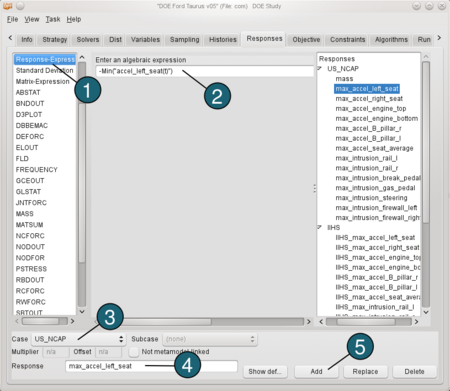This screenshot has height=391, width=450.
Task: Click the round title bar button beside the application icon
Action: 20,6
